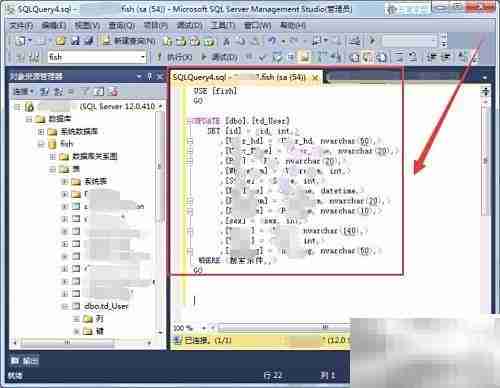Open the 输出 panel tab

tap(25, 360)
